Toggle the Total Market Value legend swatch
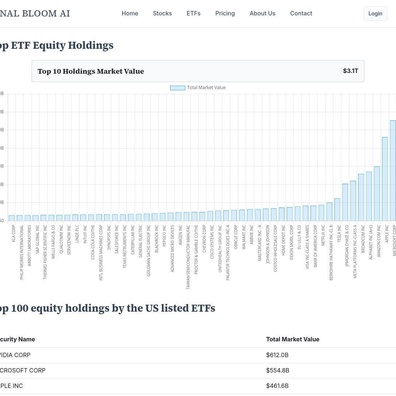This screenshot has height=396, width=396. 177,88
